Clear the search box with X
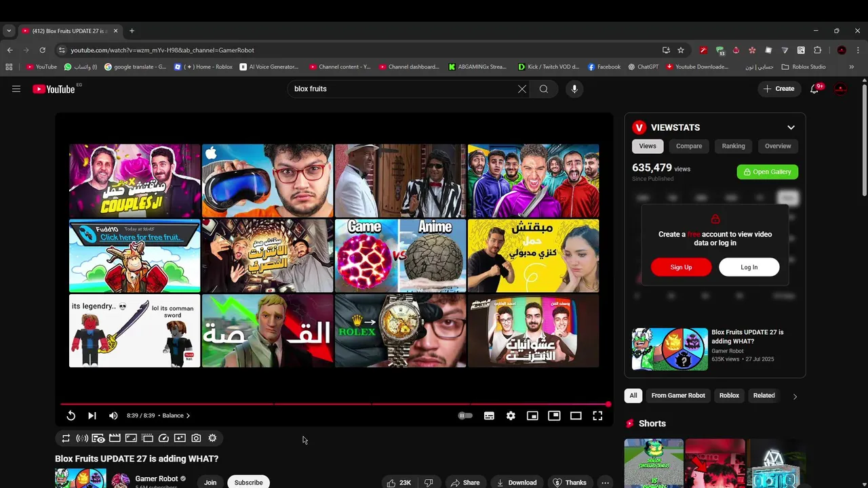This screenshot has height=488, width=868. (x=522, y=89)
